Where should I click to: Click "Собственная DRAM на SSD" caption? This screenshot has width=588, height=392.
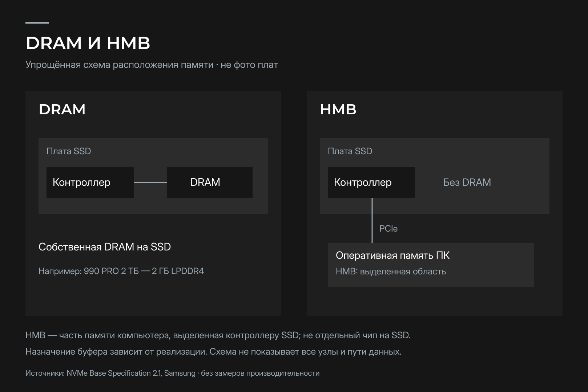pyautogui.click(x=105, y=247)
